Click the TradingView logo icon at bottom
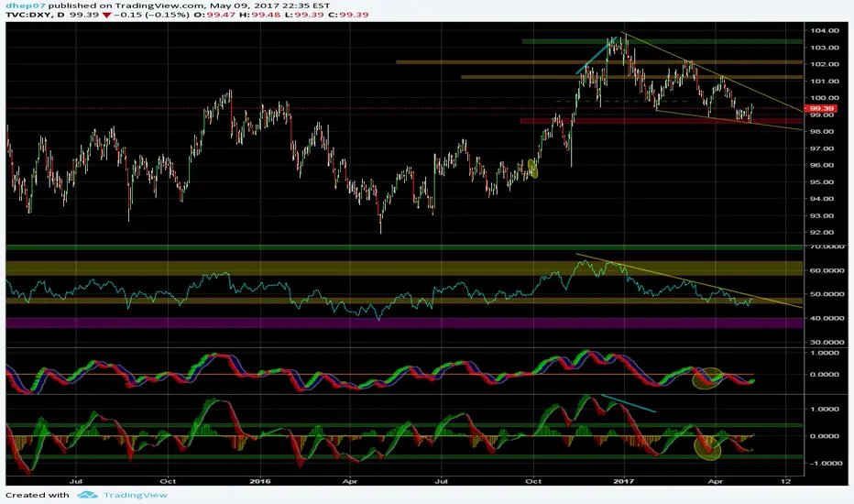This screenshot has width=854, height=504. 87,495
